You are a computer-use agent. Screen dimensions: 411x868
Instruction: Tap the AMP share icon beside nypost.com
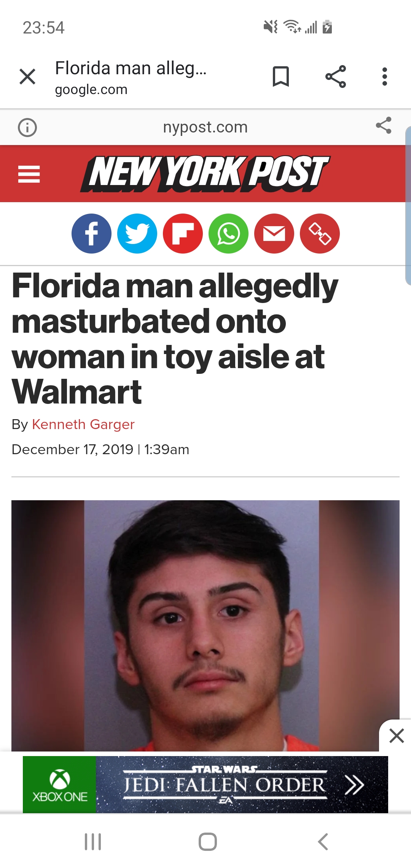click(384, 125)
